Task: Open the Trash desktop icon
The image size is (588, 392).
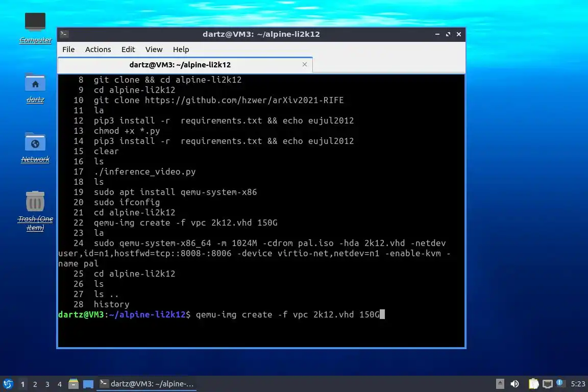Action: tap(35, 211)
